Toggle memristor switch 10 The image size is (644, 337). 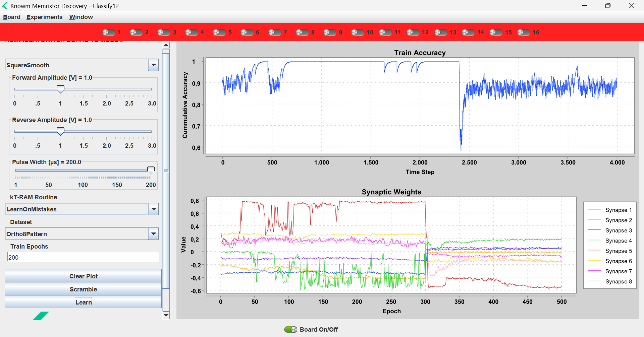click(358, 32)
